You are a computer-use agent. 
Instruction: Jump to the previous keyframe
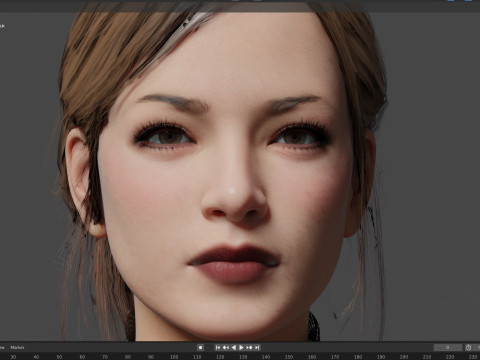(226, 347)
